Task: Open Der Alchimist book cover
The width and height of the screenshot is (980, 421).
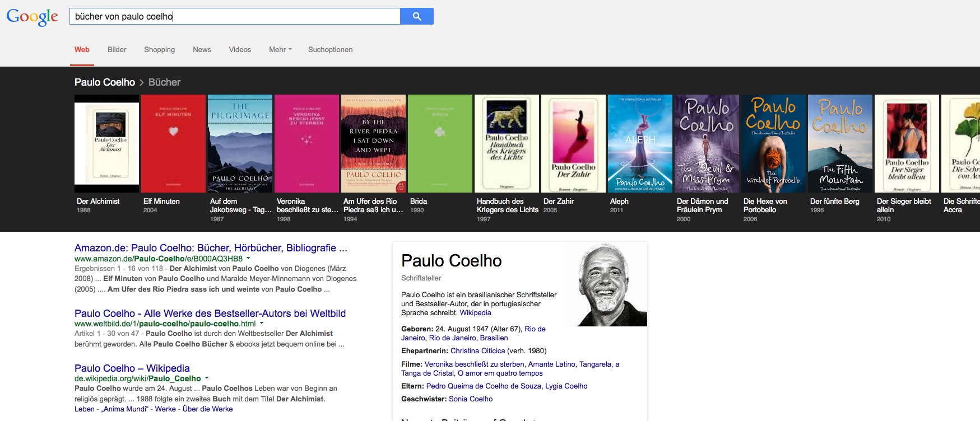Action: (x=106, y=143)
